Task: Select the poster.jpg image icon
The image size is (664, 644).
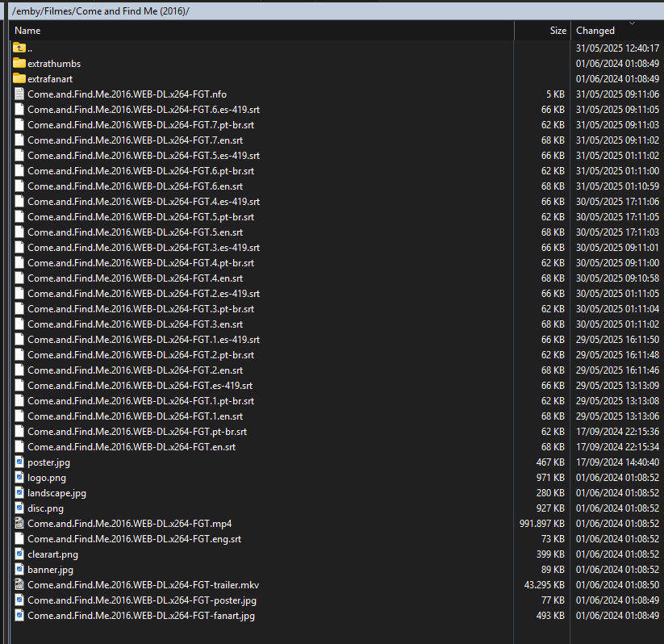Action: pyautogui.click(x=19, y=462)
